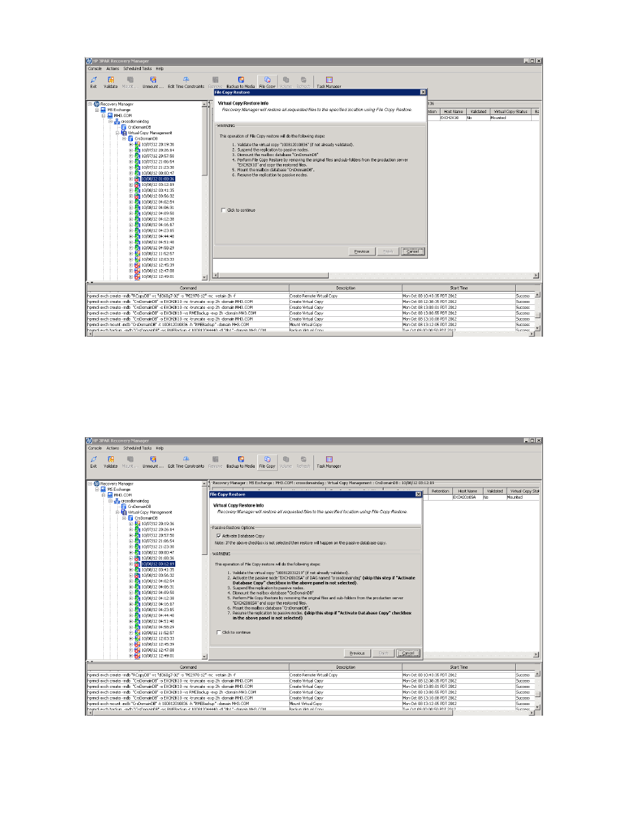Select the 10/08/12 01:08:36 copy in upper tree
This screenshot has height=840, width=631.
pos(157,179)
